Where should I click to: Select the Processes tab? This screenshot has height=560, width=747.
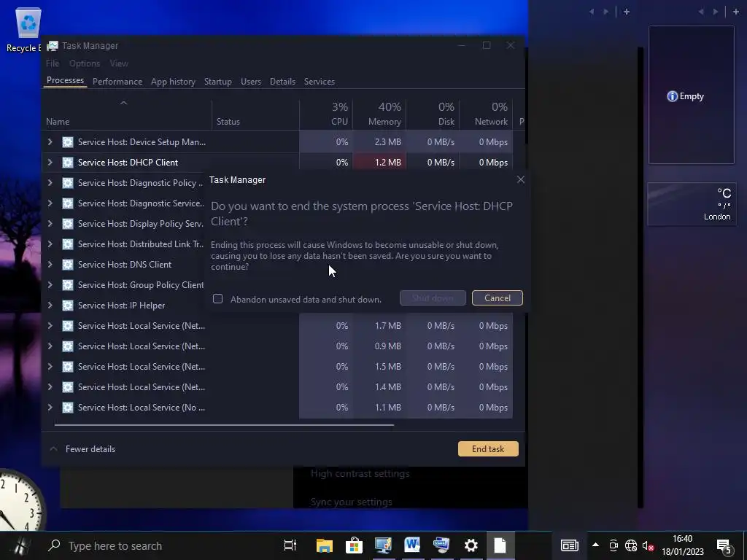tap(65, 80)
